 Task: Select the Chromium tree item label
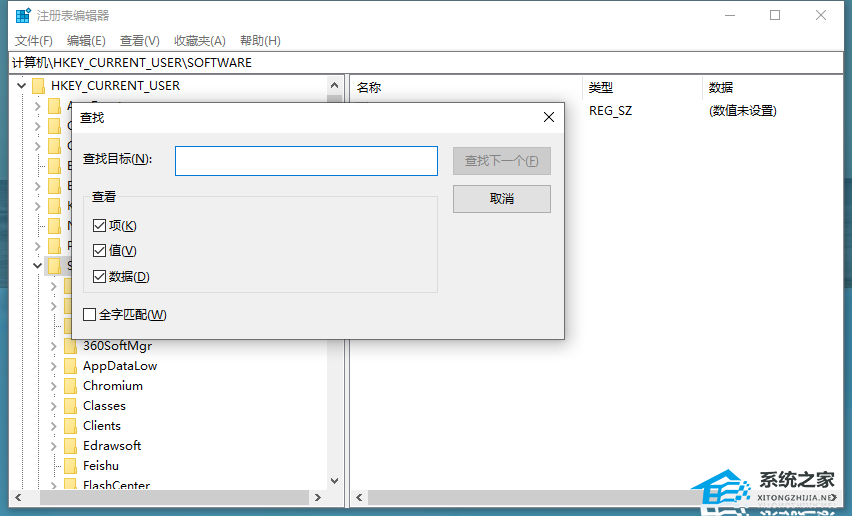tap(113, 386)
